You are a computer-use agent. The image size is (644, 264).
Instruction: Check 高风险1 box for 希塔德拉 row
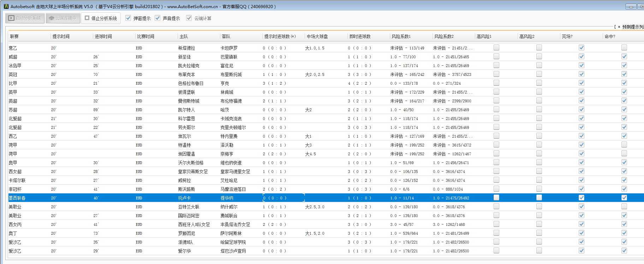[496, 48]
